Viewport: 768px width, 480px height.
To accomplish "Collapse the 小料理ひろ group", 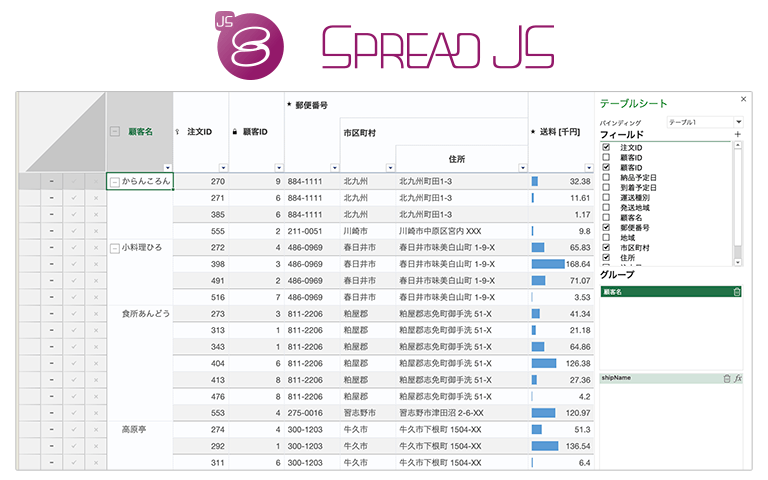I will [x=115, y=247].
